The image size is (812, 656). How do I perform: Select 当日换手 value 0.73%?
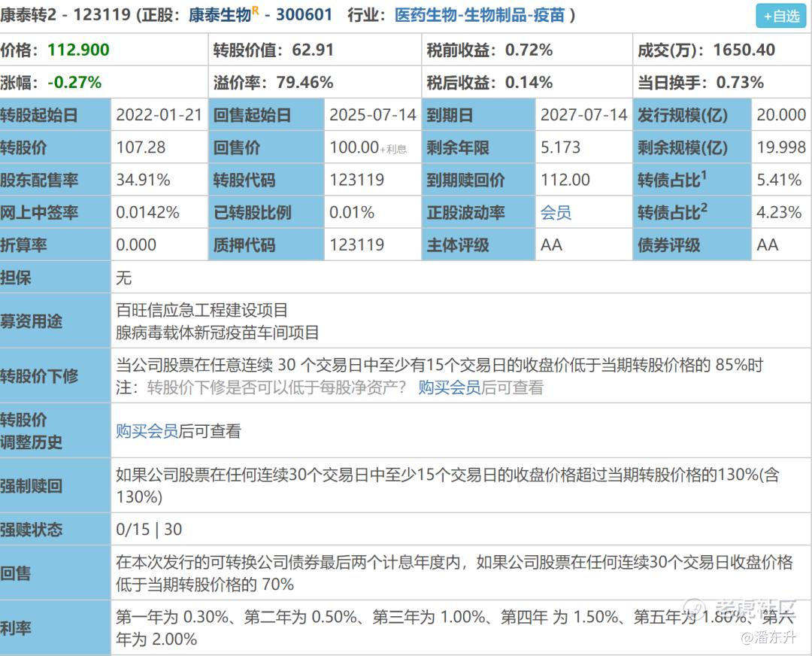tap(740, 83)
